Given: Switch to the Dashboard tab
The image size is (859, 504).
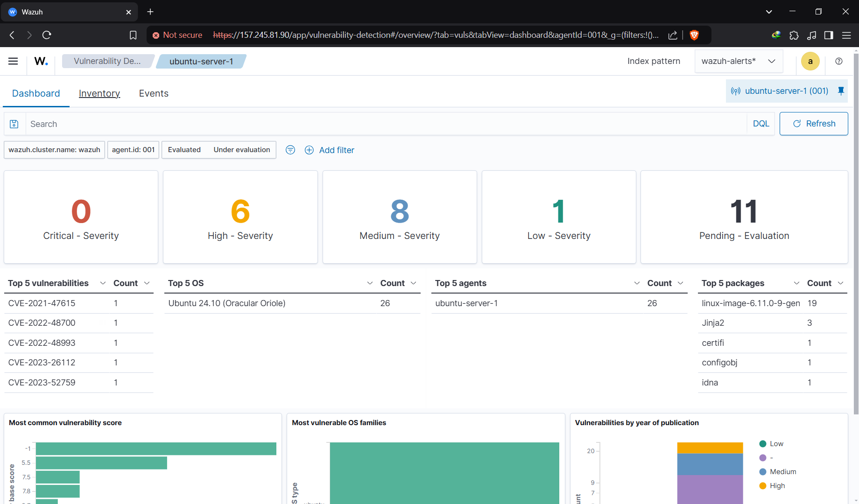Looking at the screenshot, I should tap(36, 93).
